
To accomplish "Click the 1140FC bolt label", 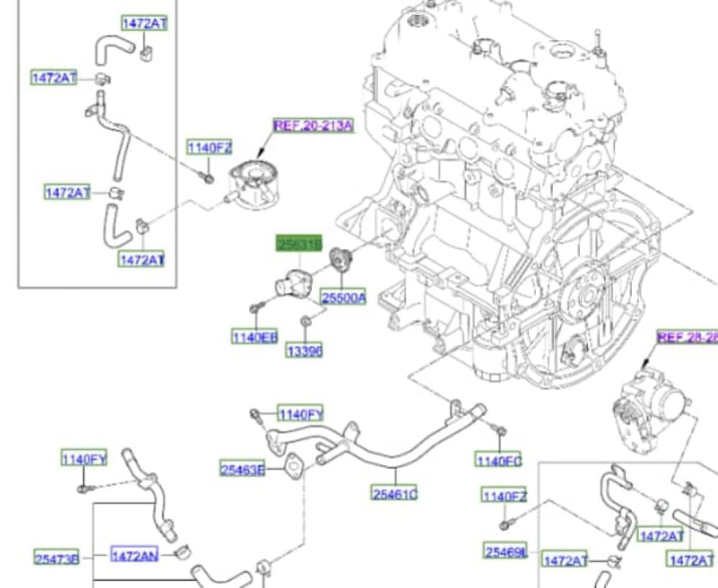I will (498, 460).
